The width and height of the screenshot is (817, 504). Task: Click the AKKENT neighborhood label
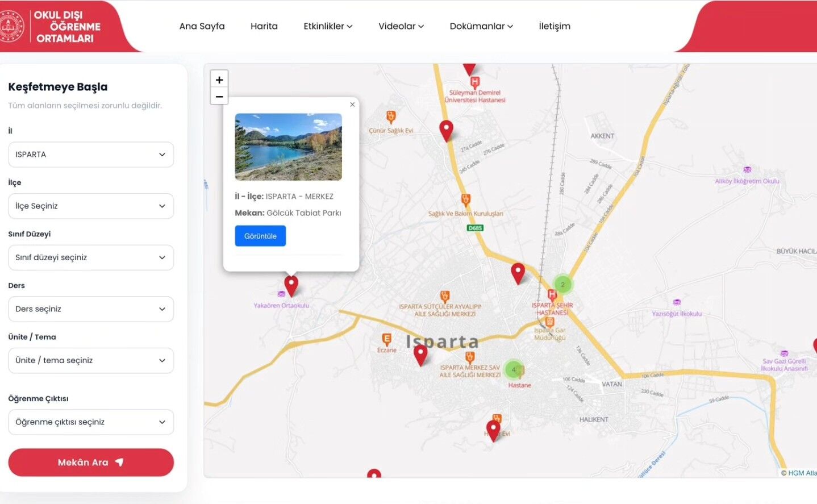click(602, 136)
